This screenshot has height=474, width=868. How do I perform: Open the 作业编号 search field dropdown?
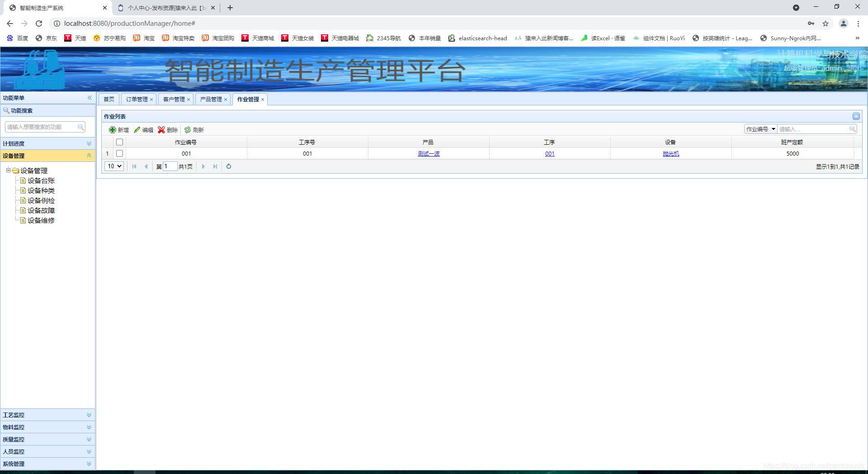pyautogui.click(x=772, y=129)
